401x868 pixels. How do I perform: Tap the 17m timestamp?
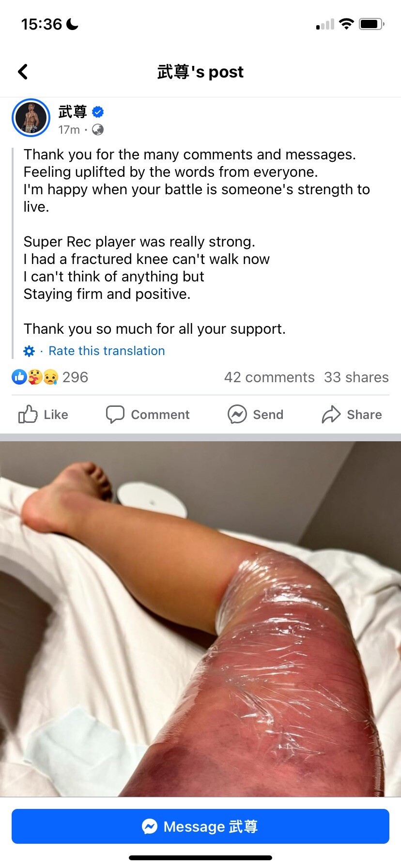tap(69, 130)
